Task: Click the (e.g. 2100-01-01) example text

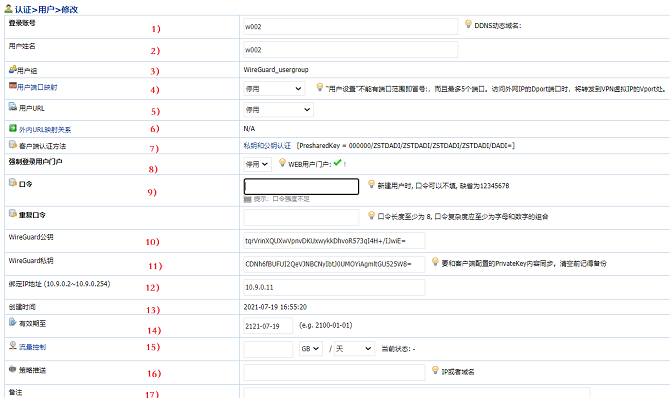Action: click(x=326, y=325)
